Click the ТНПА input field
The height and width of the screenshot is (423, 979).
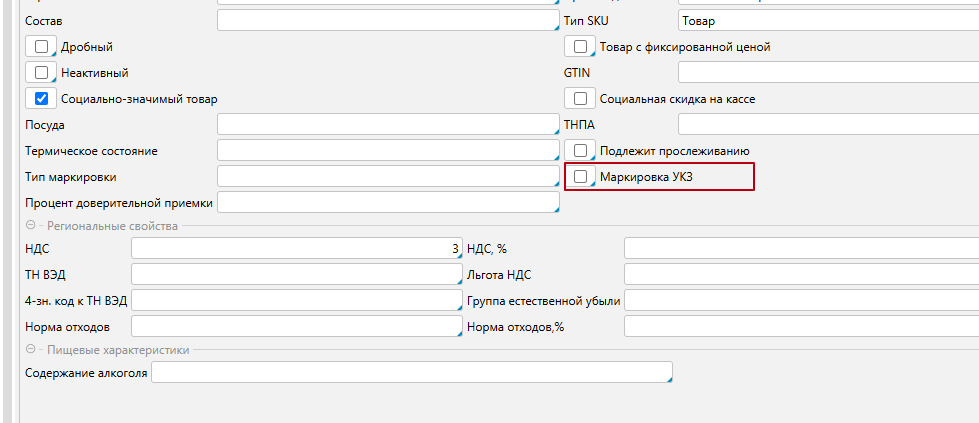pos(826,125)
